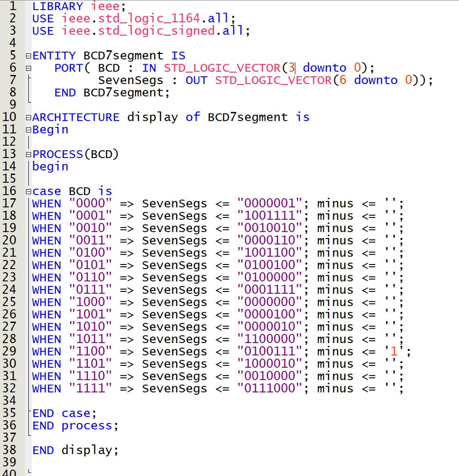Click the downto keyword on line 6
459x476 pixels.
(324, 68)
